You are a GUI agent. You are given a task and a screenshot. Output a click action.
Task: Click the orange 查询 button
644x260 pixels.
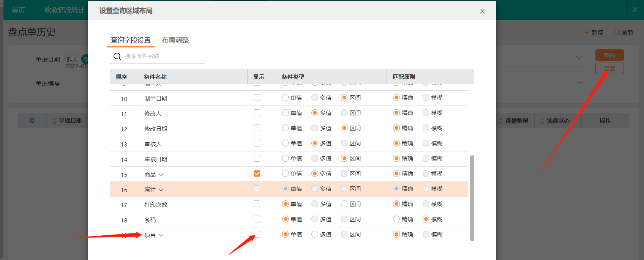[x=609, y=55]
